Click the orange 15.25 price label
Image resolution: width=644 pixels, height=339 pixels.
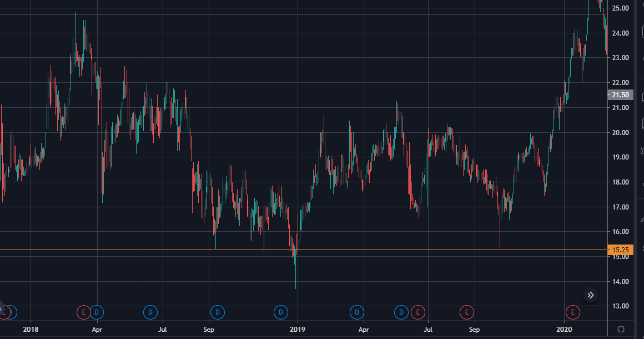(620, 250)
